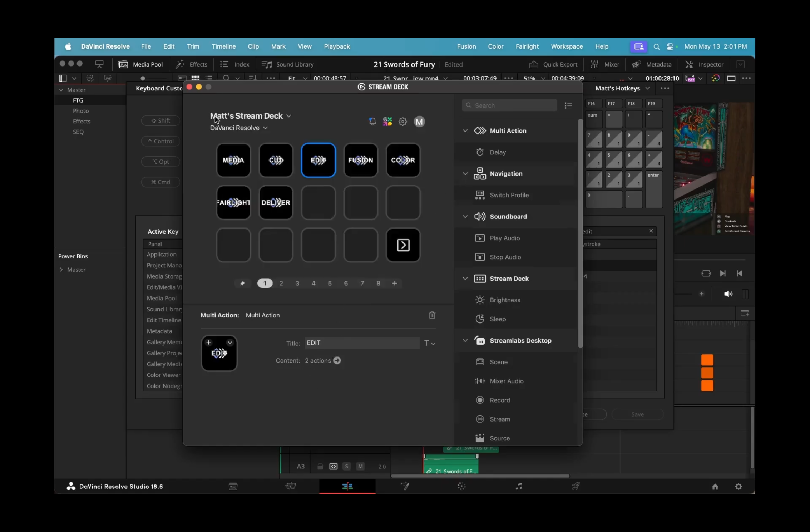
Task: Select the DELIVER key on Stream Deck
Action: click(x=276, y=202)
